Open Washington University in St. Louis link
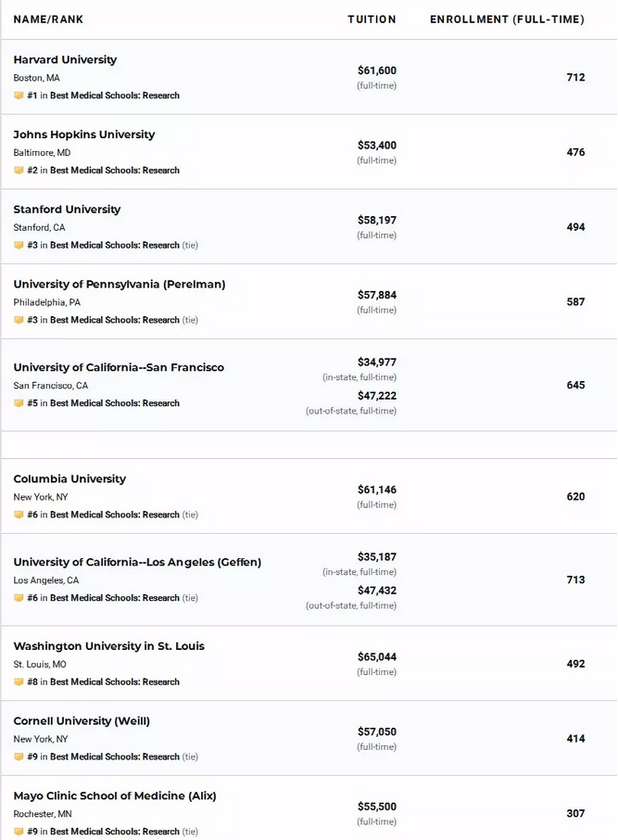The width and height of the screenshot is (618, 840). (x=108, y=646)
